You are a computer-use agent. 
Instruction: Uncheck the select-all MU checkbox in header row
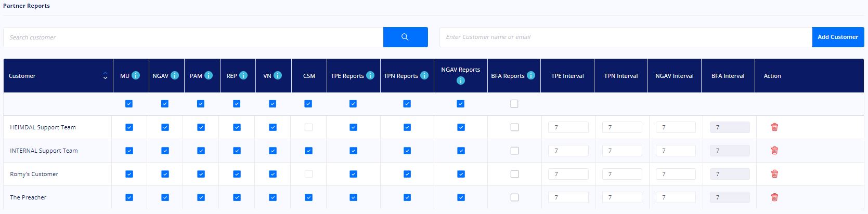click(x=129, y=104)
